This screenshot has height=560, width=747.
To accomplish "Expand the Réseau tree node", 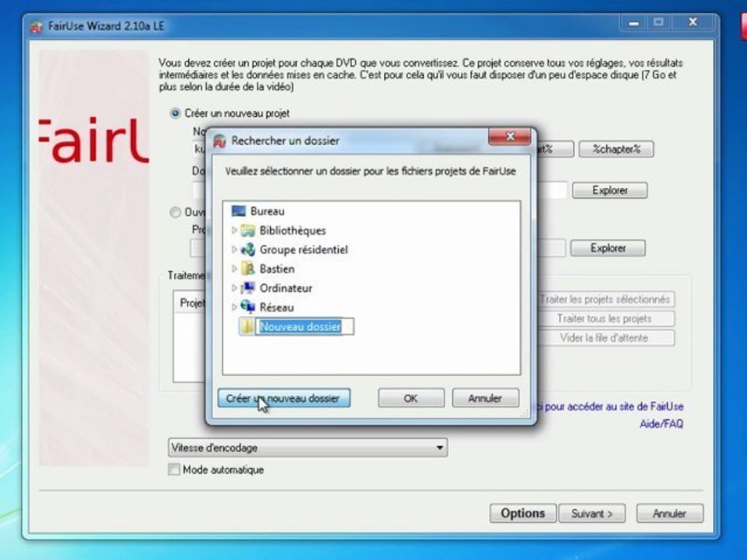I will [x=234, y=307].
